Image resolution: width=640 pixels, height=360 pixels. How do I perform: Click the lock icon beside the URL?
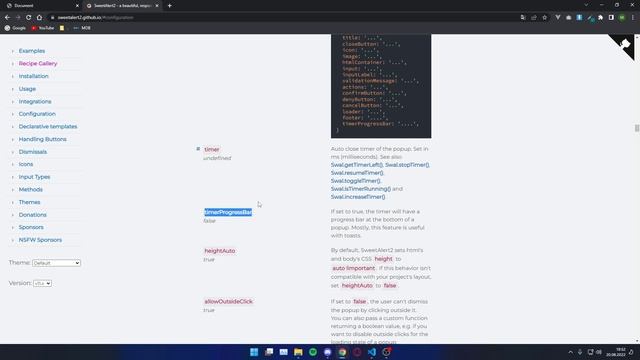pyautogui.click(x=52, y=18)
